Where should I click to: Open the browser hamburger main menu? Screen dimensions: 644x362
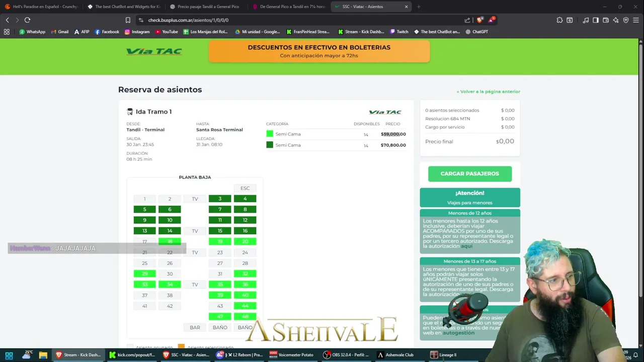tap(636, 20)
